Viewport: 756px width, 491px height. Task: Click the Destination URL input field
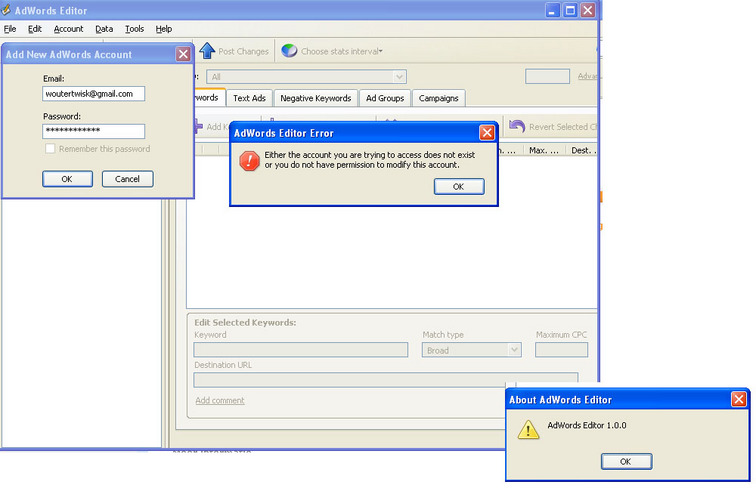click(386, 380)
